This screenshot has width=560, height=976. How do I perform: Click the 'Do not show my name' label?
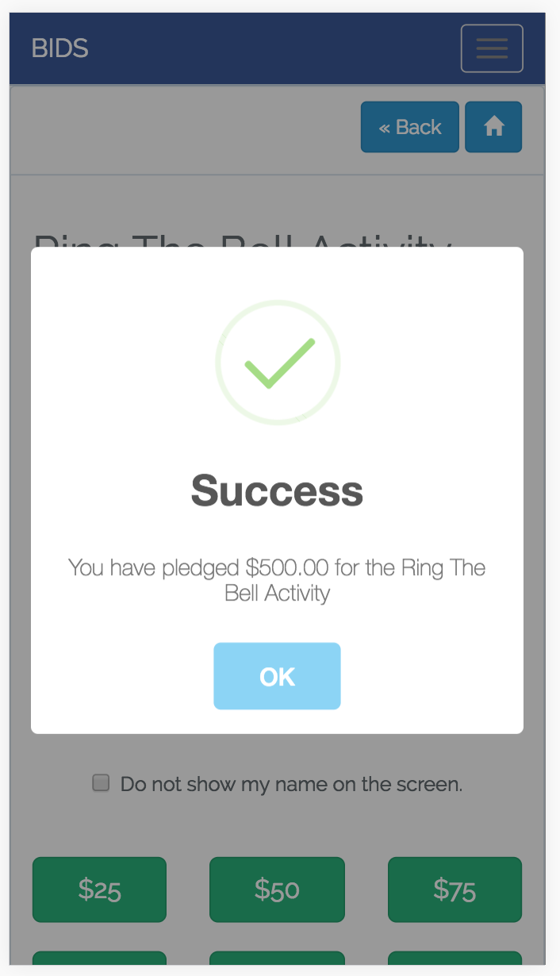(291, 785)
